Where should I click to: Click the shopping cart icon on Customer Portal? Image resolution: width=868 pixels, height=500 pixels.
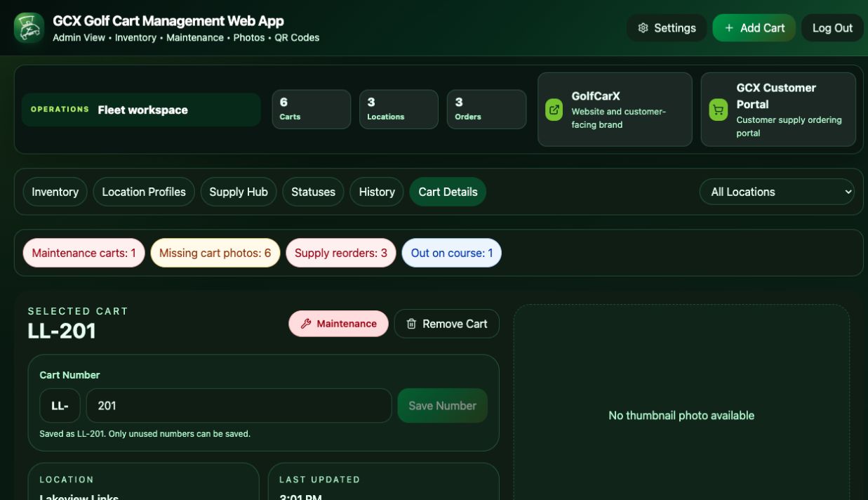[x=718, y=110]
